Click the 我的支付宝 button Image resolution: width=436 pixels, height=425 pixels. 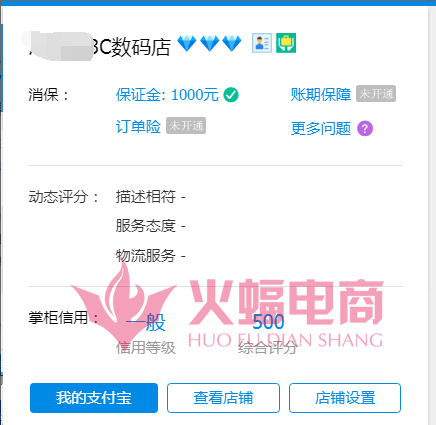(94, 398)
